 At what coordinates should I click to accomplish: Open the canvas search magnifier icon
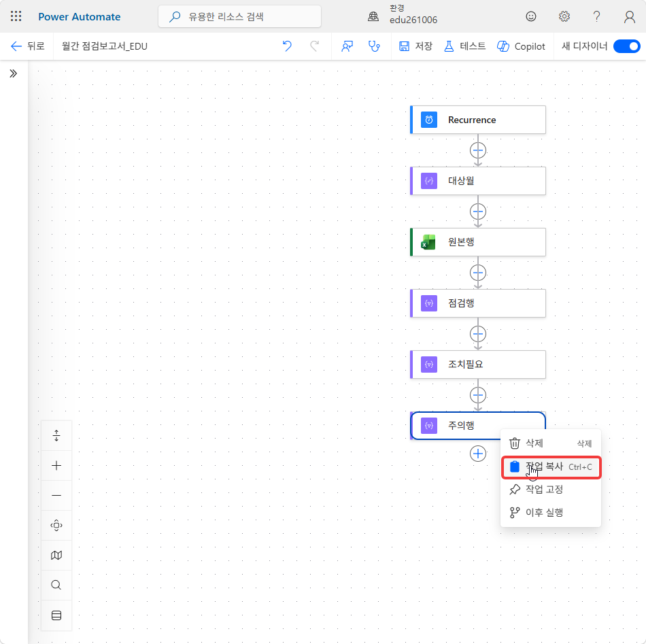coord(56,585)
